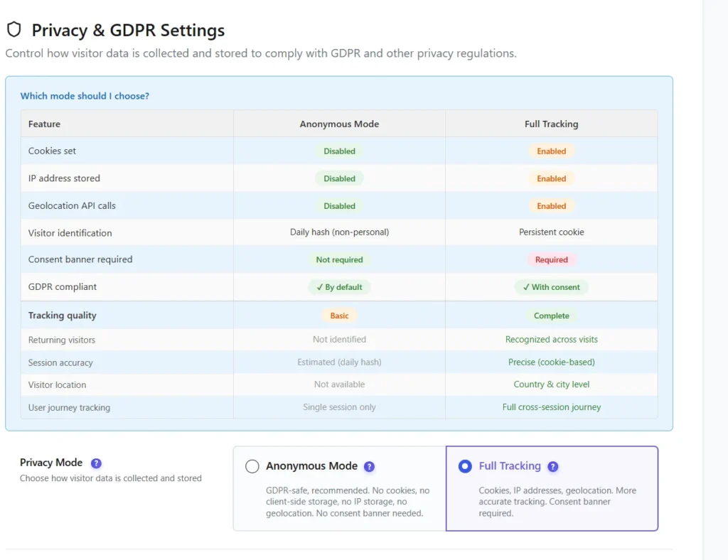This screenshot has height=560, width=728.
Task: Select the Full Tracking radio button
Action: 465,466
